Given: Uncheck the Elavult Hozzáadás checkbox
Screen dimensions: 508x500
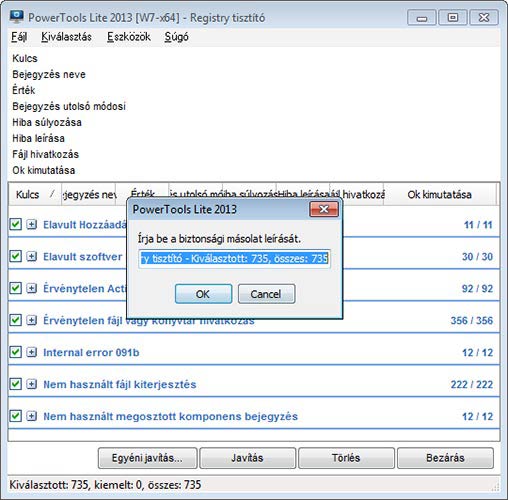Looking at the screenshot, I should 16,224.
